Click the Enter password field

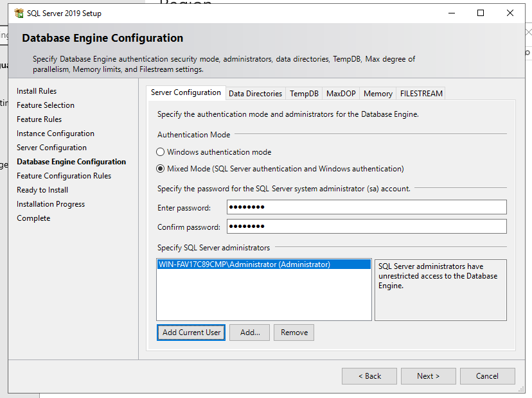coord(367,207)
